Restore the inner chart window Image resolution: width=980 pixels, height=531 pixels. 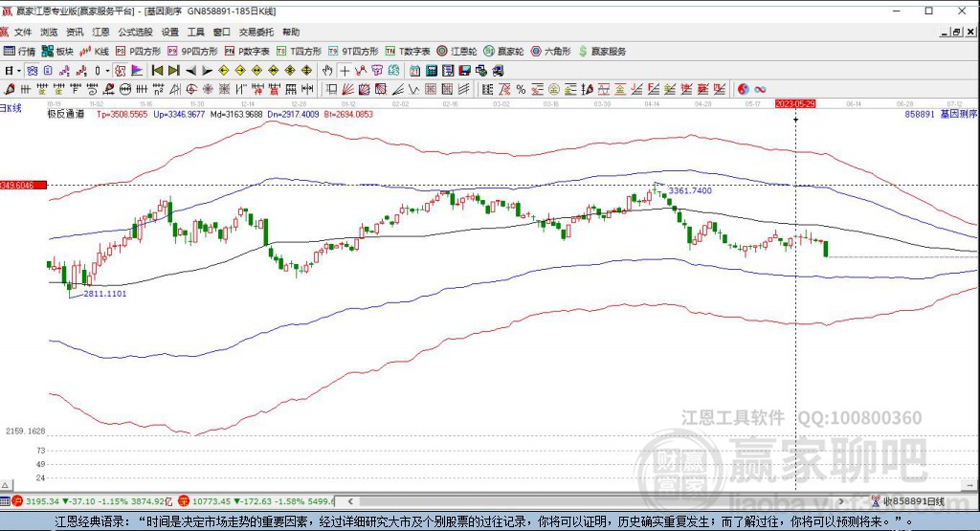coord(957,32)
